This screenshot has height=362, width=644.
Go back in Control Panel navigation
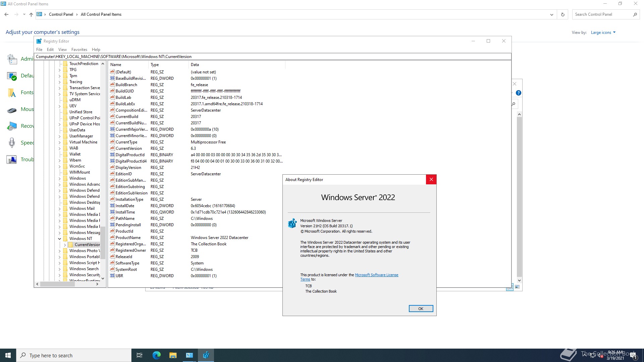[6, 14]
